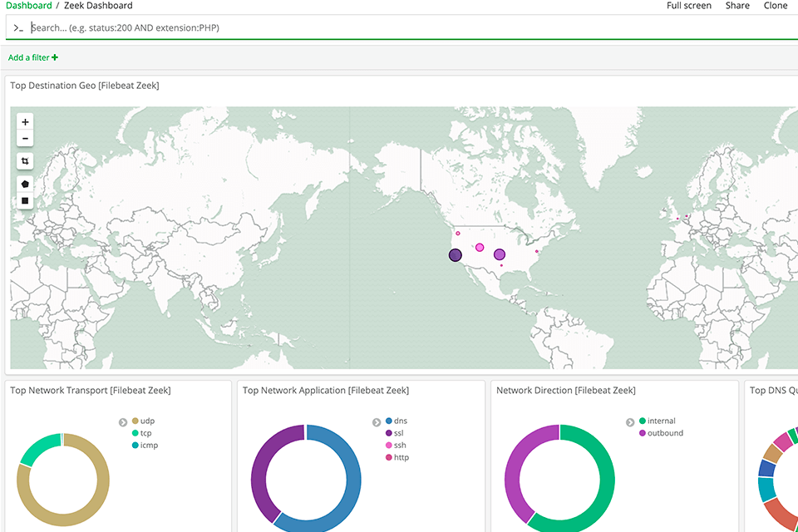This screenshot has height=532, width=798.
Task: Click the outbound legend label
Action: pos(665,433)
